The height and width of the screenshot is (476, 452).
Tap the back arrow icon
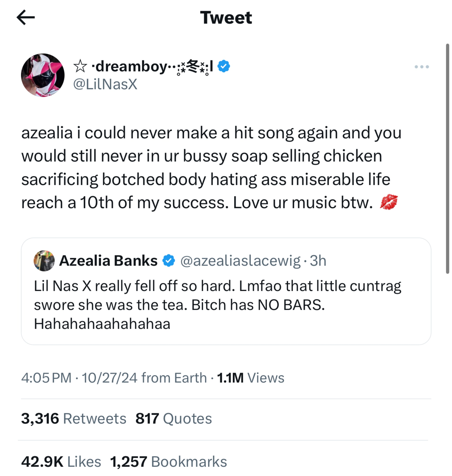click(x=26, y=17)
